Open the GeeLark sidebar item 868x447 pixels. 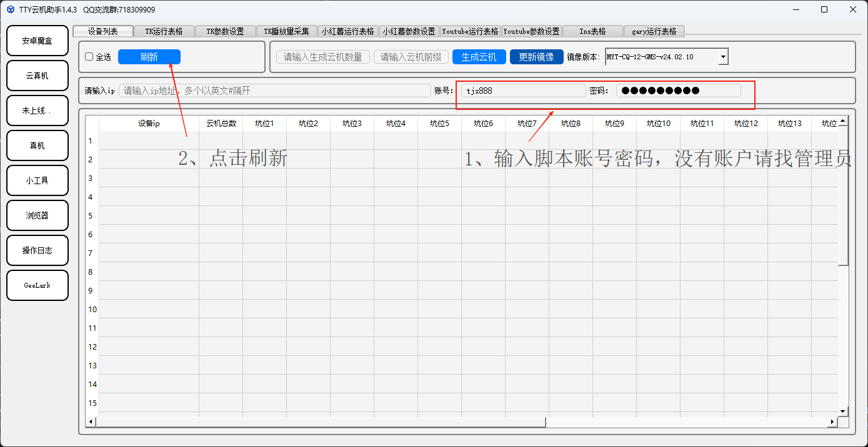click(x=37, y=285)
